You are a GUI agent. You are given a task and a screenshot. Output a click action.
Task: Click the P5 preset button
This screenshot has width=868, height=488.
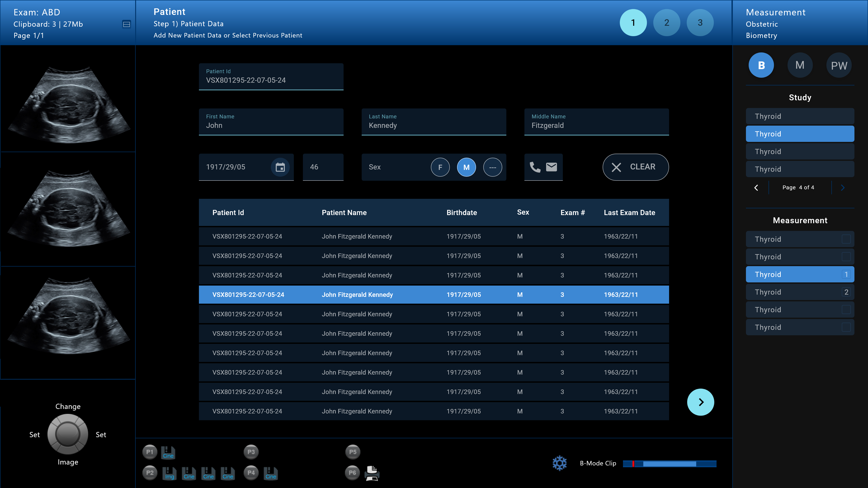click(352, 452)
